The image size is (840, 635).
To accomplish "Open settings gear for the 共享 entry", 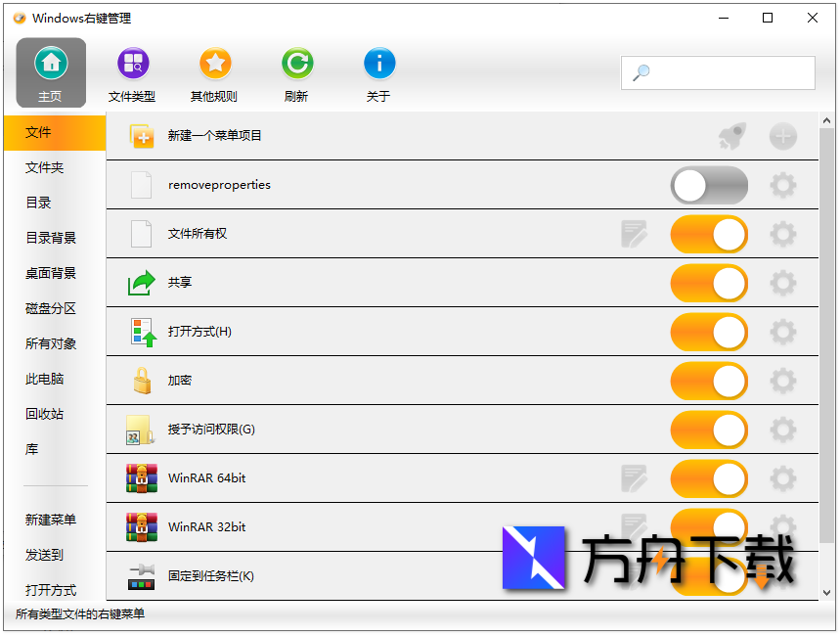I will tap(782, 283).
